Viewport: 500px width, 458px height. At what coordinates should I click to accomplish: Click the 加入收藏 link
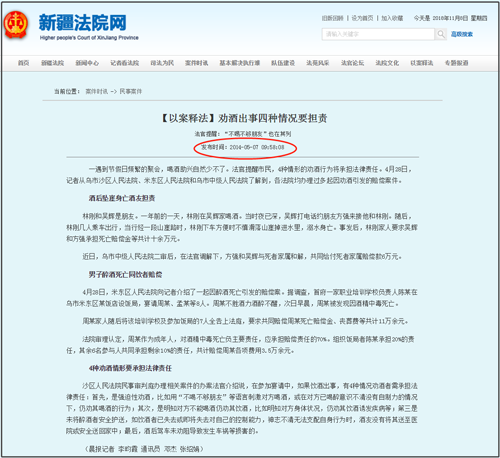(x=392, y=18)
